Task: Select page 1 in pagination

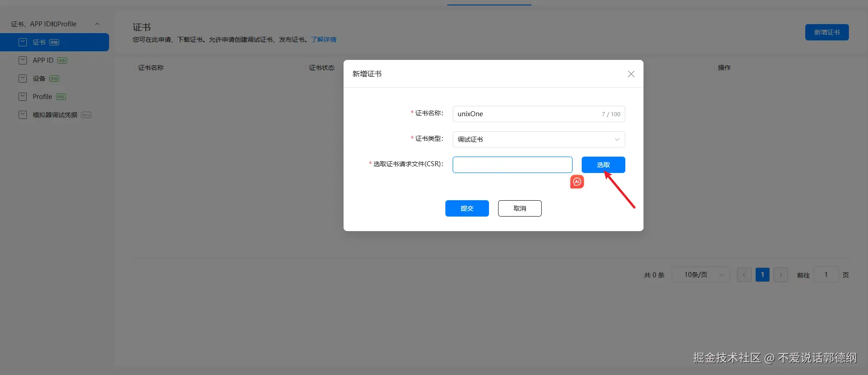Action: 762,275
